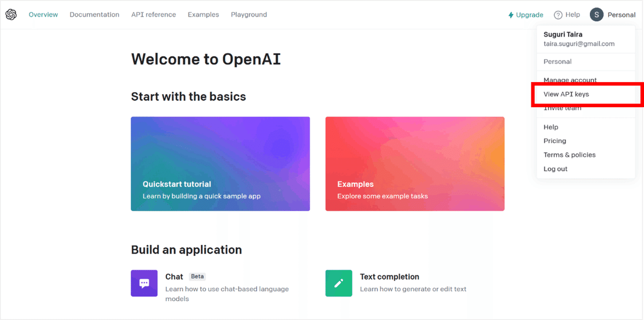Click the green Text completion pencil icon
The height and width of the screenshot is (320, 644).
(x=339, y=283)
